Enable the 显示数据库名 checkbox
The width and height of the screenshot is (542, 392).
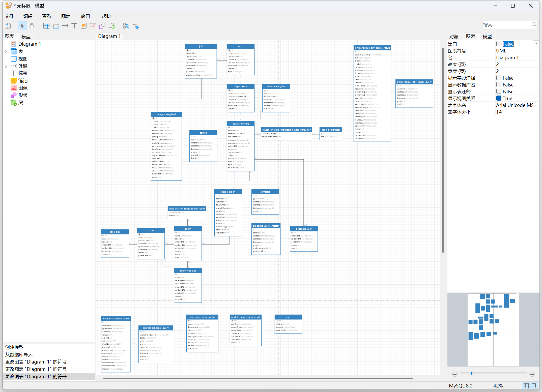point(499,85)
